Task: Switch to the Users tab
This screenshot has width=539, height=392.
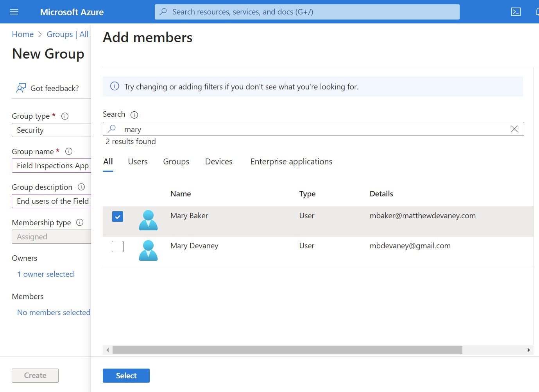Action: (138, 161)
